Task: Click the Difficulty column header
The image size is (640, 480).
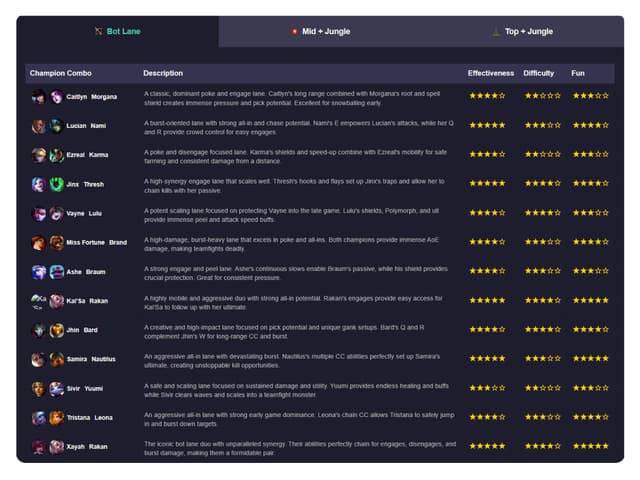Action: pyautogui.click(x=538, y=73)
